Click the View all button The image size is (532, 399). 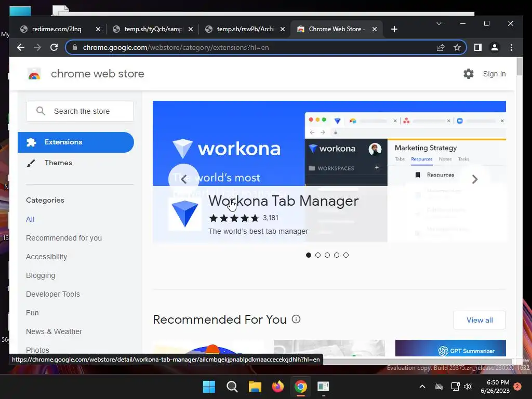tap(480, 320)
